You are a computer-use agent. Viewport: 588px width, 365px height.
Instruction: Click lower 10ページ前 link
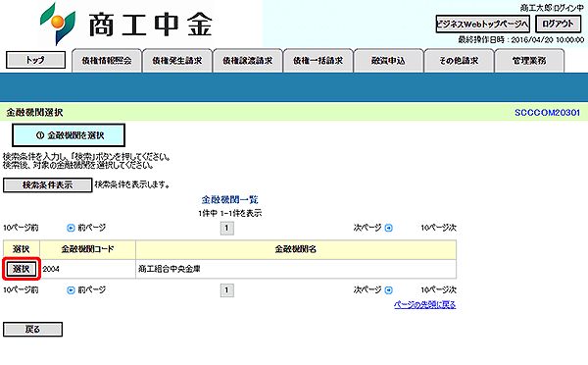click(x=21, y=290)
